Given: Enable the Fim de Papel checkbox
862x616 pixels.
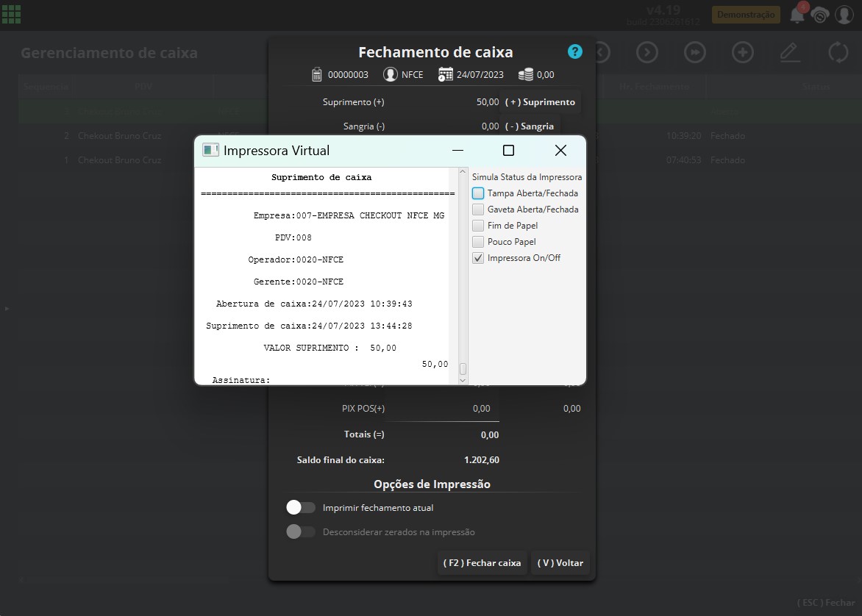Looking at the screenshot, I should tap(478, 226).
